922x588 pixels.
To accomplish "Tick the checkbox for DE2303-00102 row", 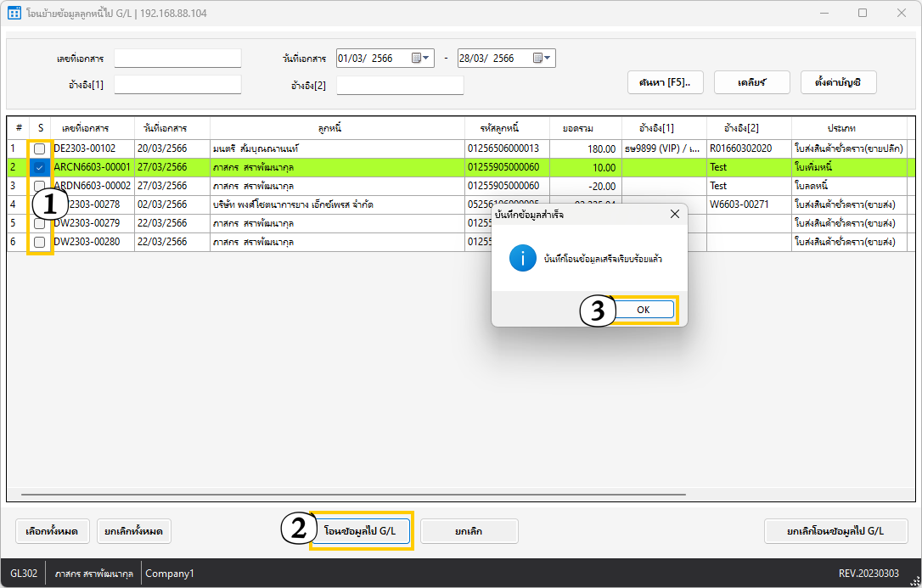I will pyautogui.click(x=40, y=148).
